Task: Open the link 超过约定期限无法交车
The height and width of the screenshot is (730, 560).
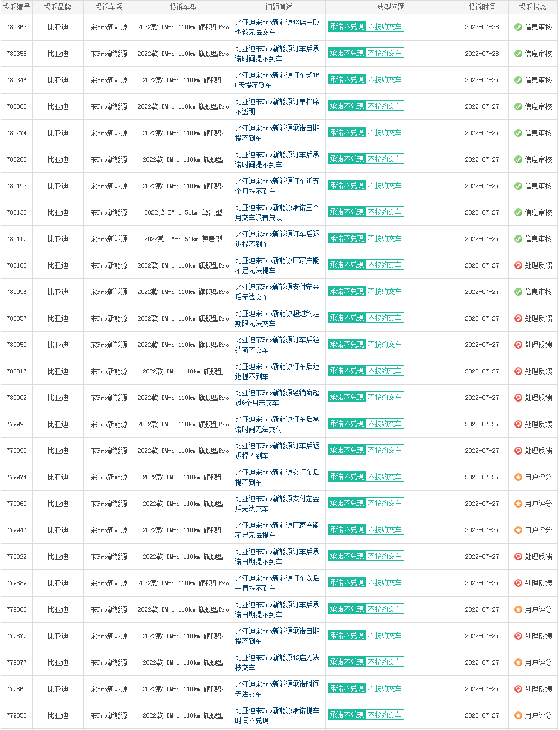Action: 277,318
